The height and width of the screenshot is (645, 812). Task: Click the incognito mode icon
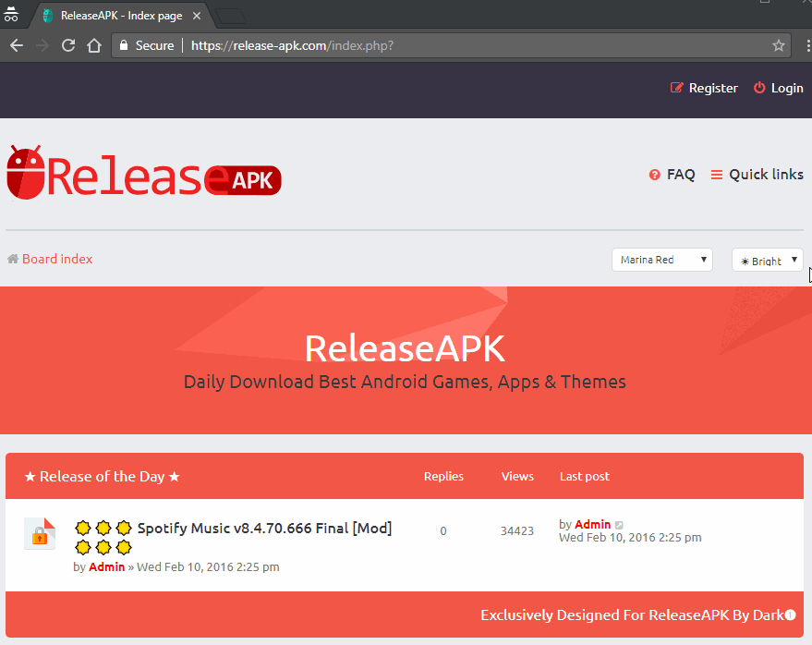point(11,14)
